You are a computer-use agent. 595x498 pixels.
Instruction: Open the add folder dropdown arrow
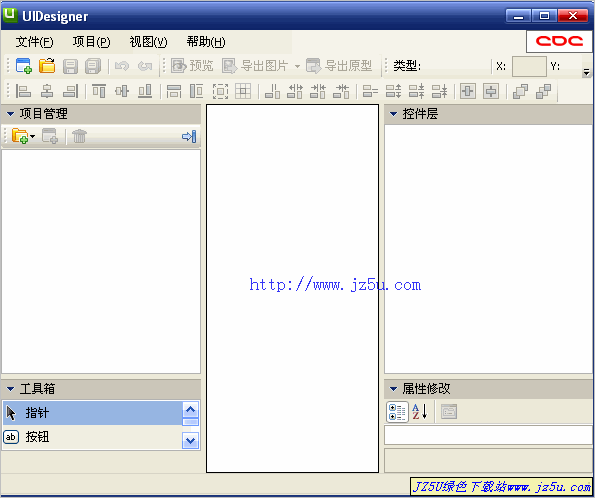click(x=33, y=136)
